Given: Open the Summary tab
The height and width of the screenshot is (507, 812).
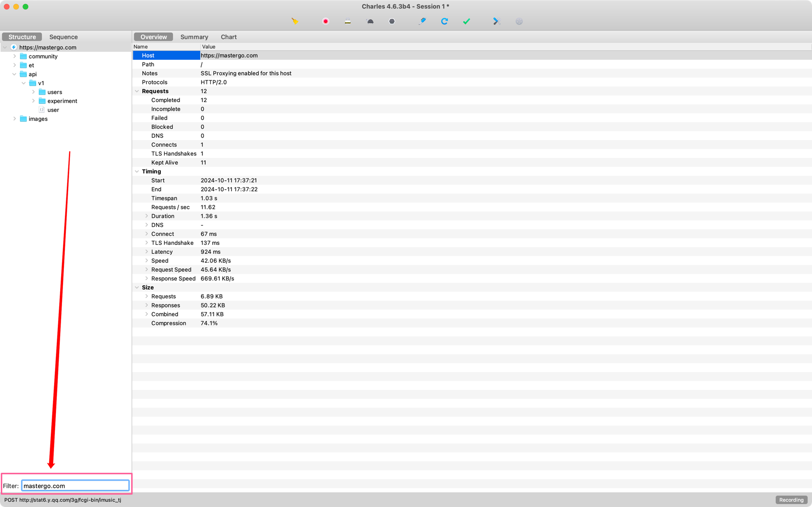Looking at the screenshot, I should 194,37.
